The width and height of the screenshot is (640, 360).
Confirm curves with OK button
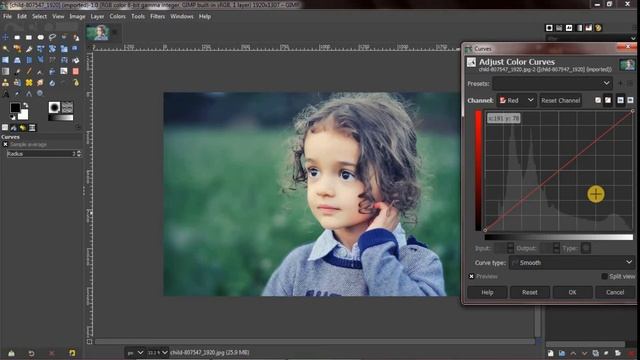pos(572,292)
